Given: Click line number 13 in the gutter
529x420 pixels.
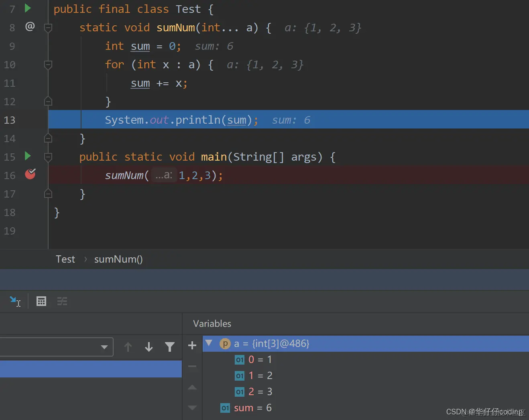Looking at the screenshot, I should tap(10, 120).
